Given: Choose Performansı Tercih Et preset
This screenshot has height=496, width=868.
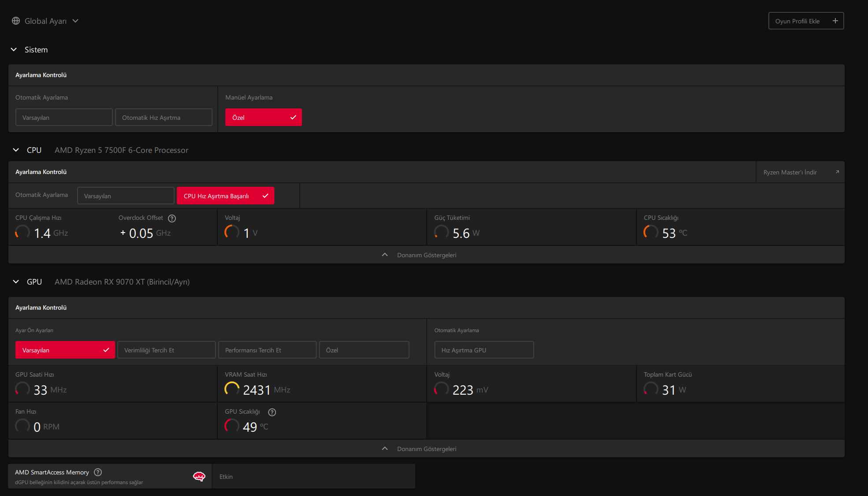Looking at the screenshot, I should tap(267, 350).
